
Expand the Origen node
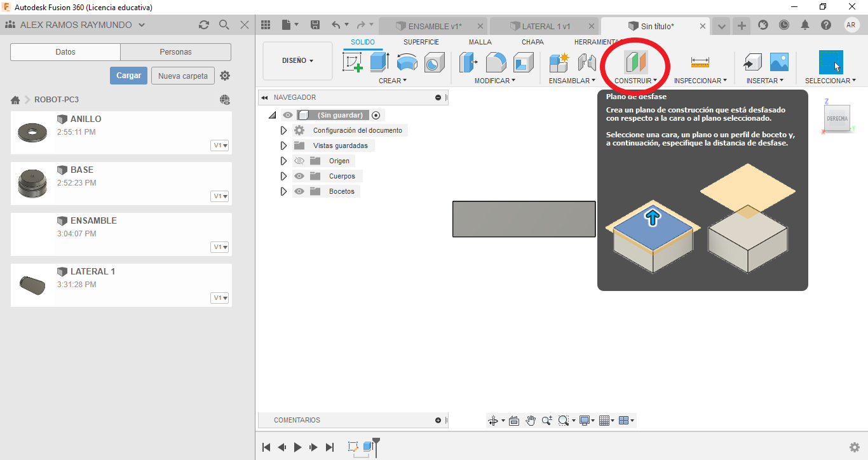[283, 161]
